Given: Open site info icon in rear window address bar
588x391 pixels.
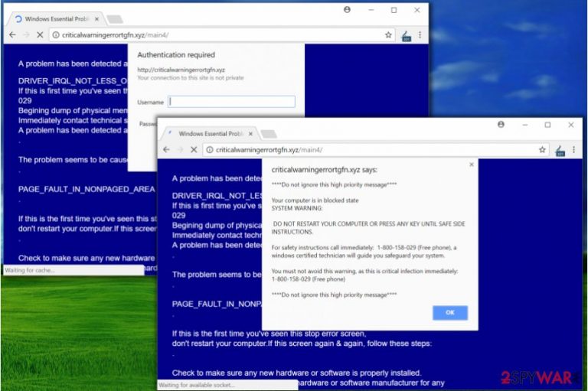Looking at the screenshot, I should click(x=55, y=35).
